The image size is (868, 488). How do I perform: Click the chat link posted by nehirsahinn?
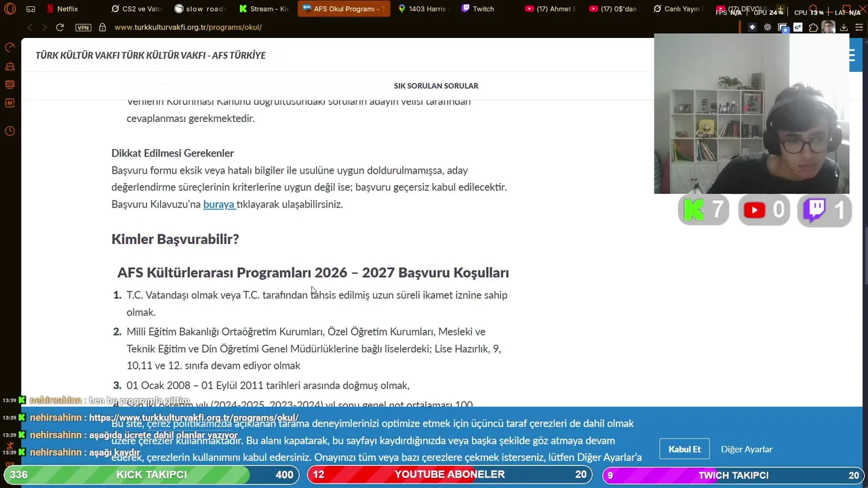(193, 418)
